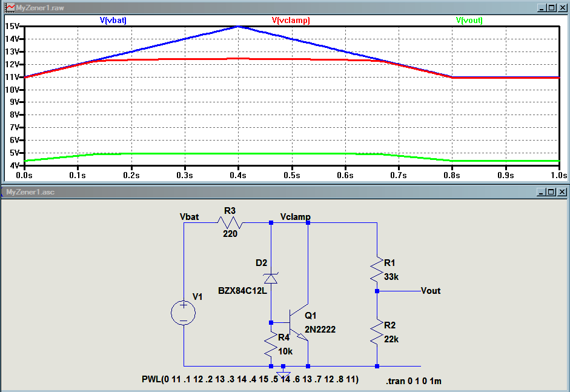Click the Q1 reference designator label
The image size is (570, 392).
(311, 315)
